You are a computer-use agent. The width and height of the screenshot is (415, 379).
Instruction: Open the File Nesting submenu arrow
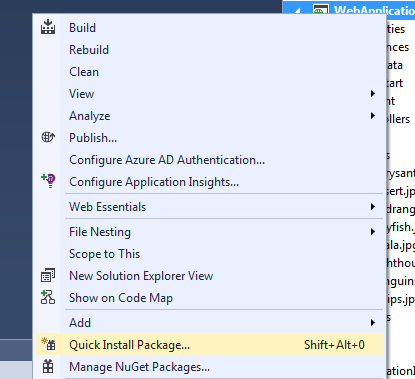[373, 232]
